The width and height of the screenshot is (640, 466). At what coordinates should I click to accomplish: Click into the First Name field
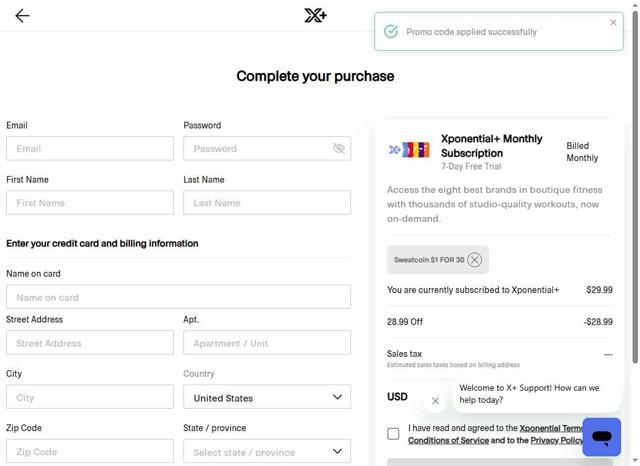tap(90, 203)
